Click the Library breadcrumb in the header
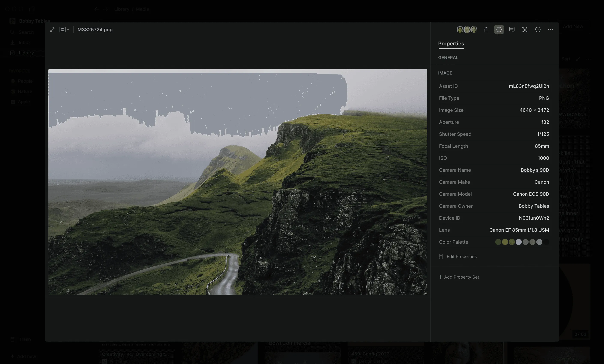The width and height of the screenshot is (604, 364). [x=122, y=9]
